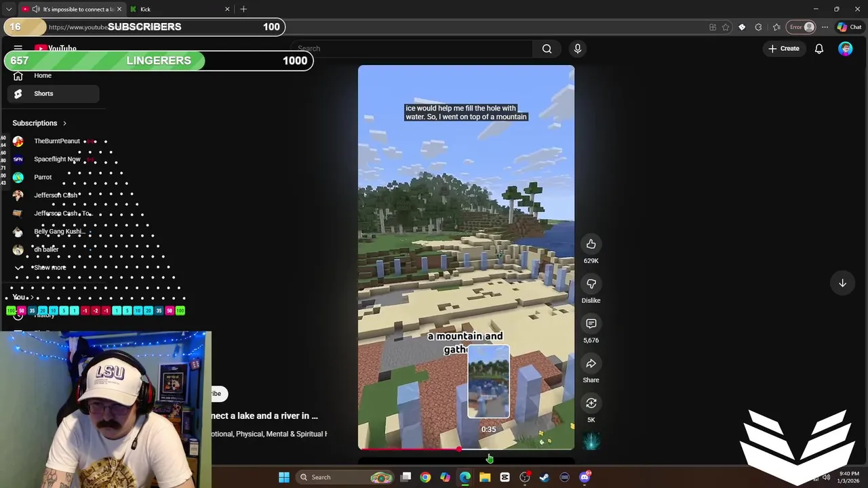Focus the YouTube Search field
Screen dimensions: 868x488
pos(414,49)
